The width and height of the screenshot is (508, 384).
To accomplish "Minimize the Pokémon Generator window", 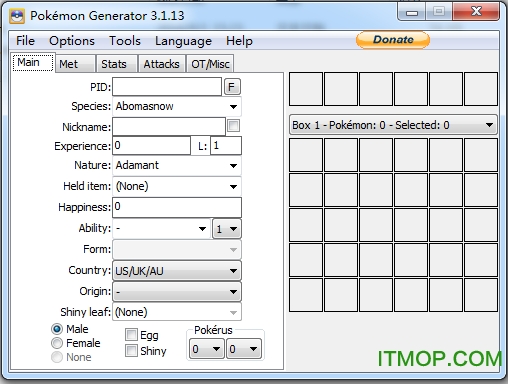I will (412, 13).
